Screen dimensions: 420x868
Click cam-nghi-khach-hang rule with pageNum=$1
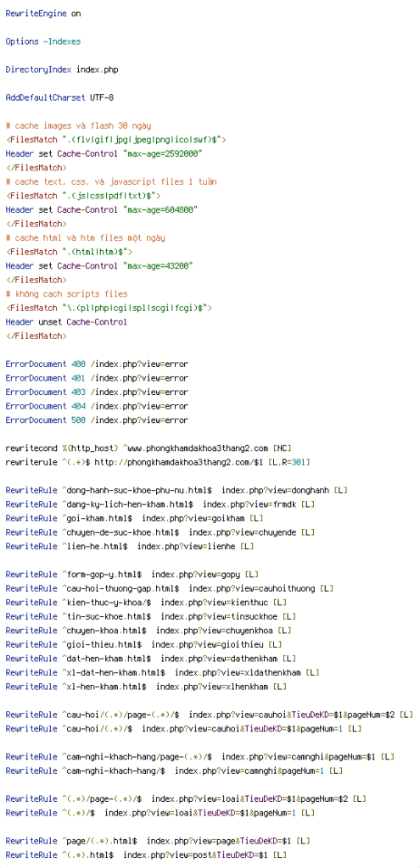[200, 757]
